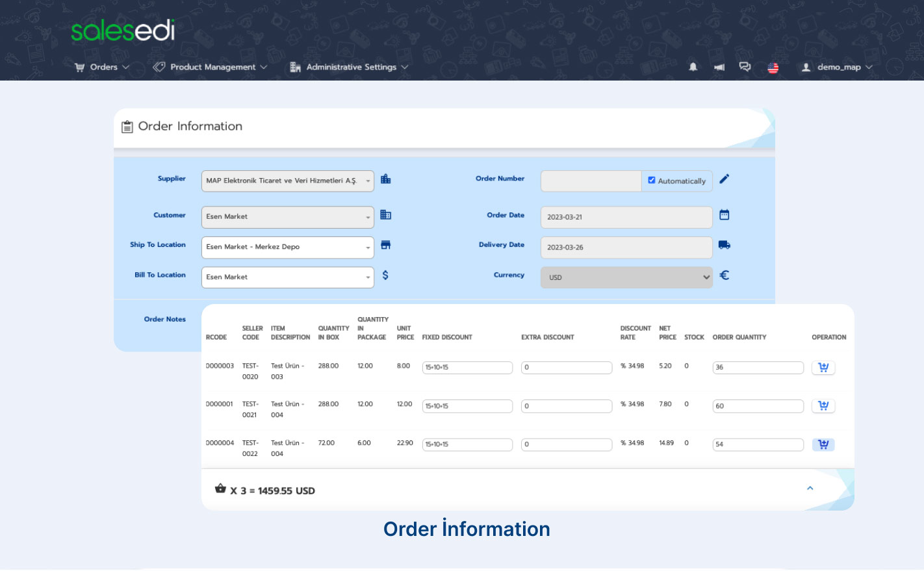
Task: Click the Delivery Date field
Action: [x=626, y=247]
